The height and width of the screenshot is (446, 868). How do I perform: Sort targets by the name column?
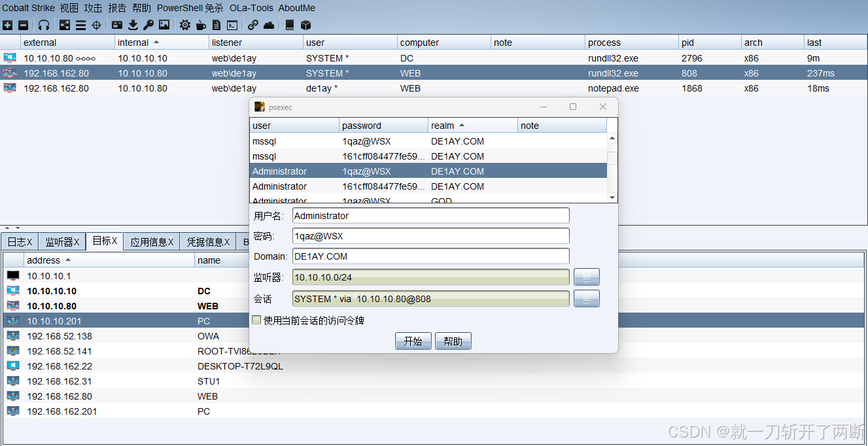pos(222,260)
